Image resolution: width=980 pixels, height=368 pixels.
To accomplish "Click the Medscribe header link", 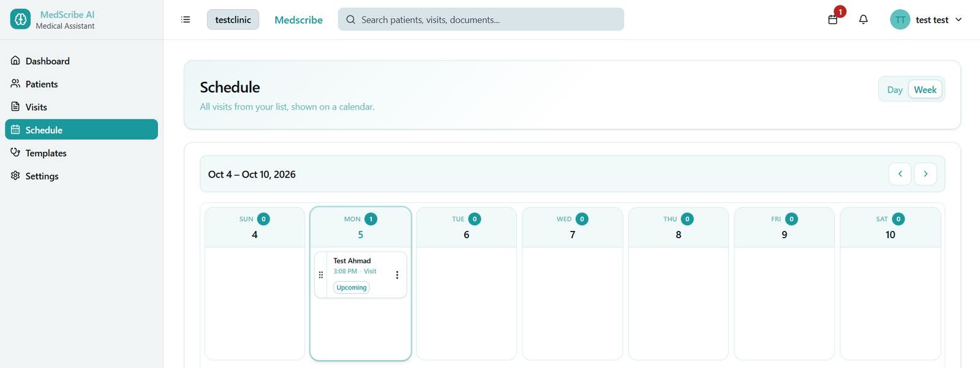I will pyautogui.click(x=298, y=20).
